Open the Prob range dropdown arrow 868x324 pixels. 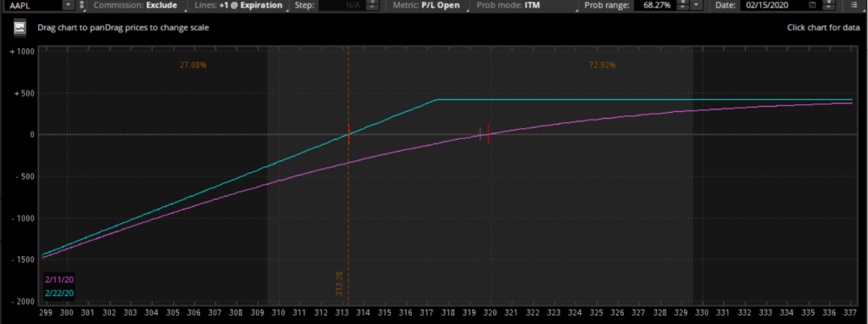coord(697,6)
